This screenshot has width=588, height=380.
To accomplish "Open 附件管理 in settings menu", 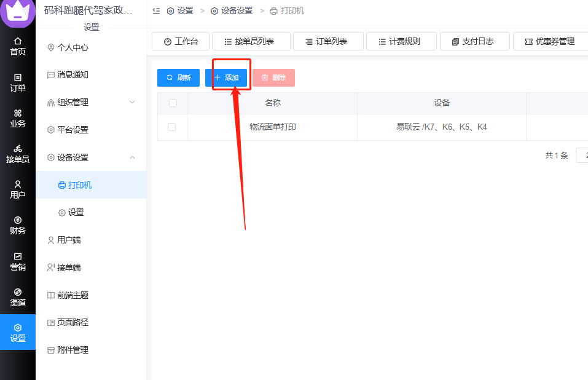I will 91,350.
